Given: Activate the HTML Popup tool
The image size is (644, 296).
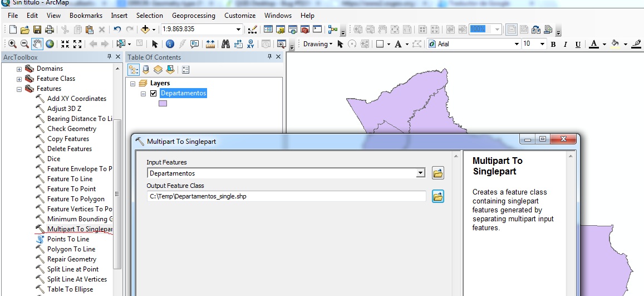Looking at the screenshot, I should tap(195, 44).
